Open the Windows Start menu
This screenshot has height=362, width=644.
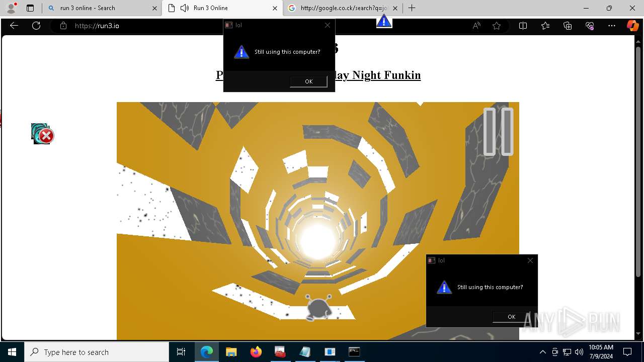12,352
